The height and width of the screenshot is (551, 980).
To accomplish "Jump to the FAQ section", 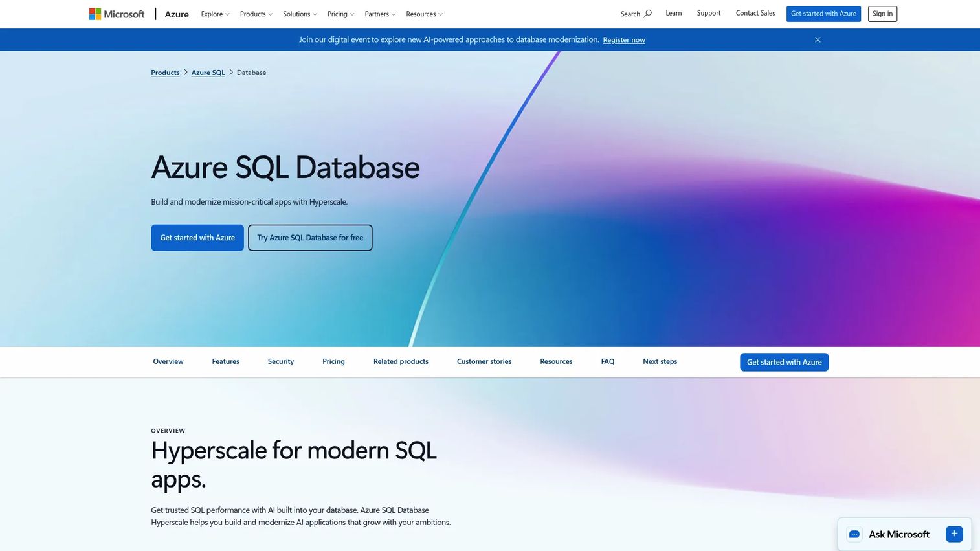I will [x=608, y=361].
